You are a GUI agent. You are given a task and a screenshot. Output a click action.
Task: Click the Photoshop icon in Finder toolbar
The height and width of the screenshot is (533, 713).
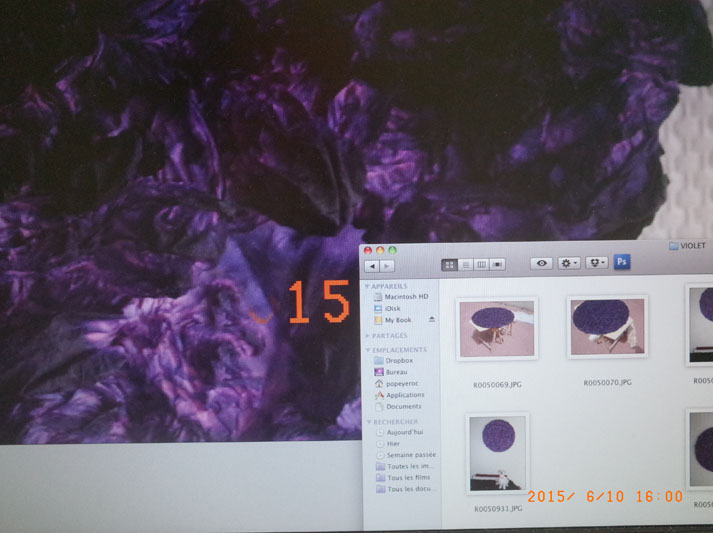coord(622,262)
